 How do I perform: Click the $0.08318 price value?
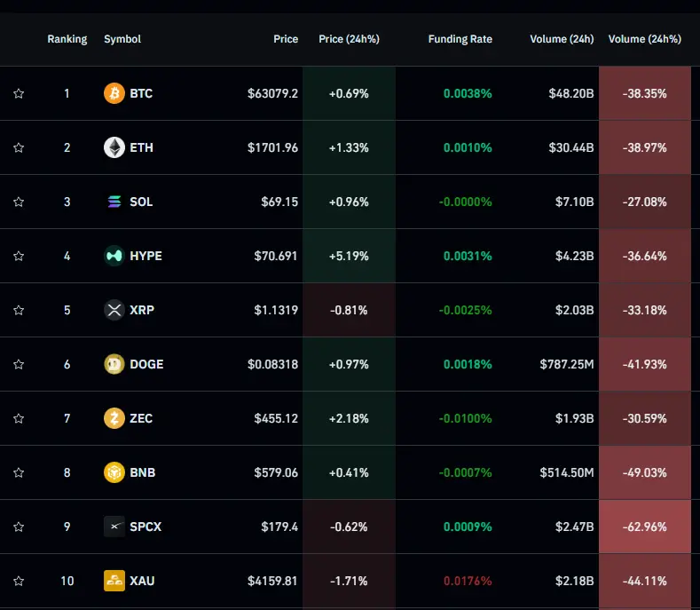tap(272, 364)
